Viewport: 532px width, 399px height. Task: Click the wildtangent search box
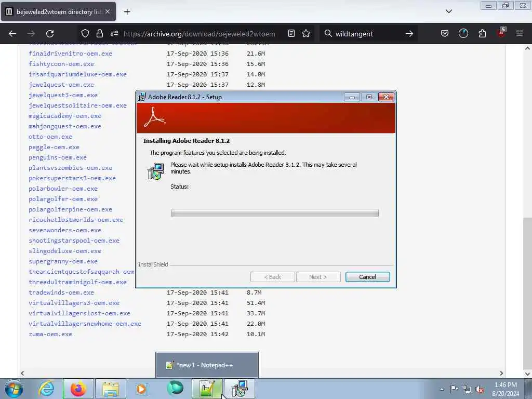368,34
